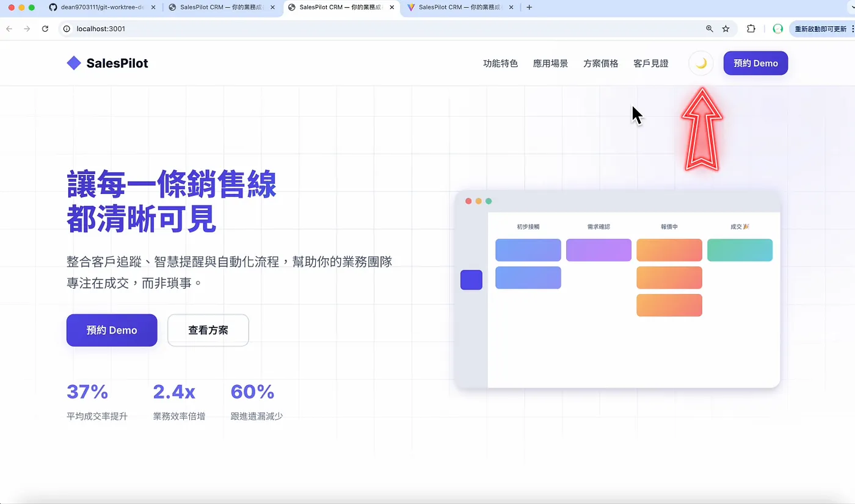Image resolution: width=855 pixels, height=504 pixels.
Task: Toggle dark mode with the moon icon
Action: pyautogui.click(x=701, y=63)
